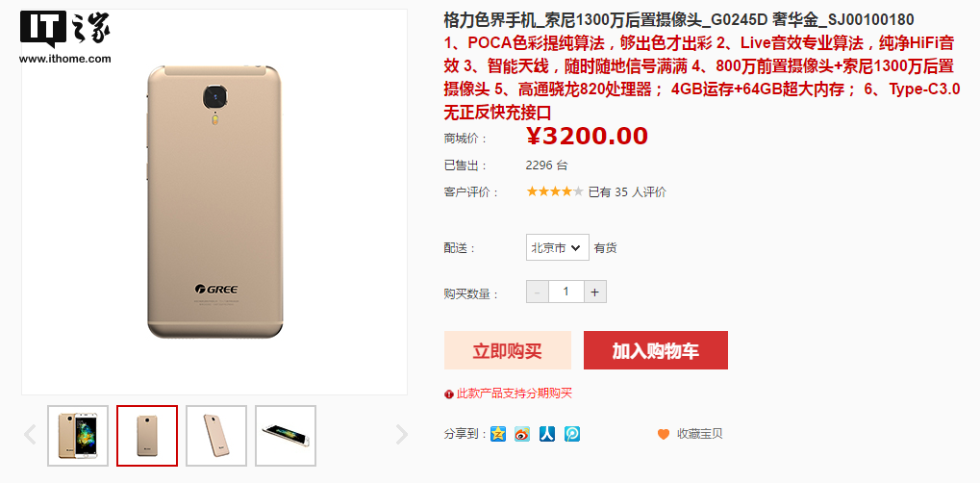The image size is (980, 483).
Task: Share to Tencent Weibo icon
Action: click(572, 434)
